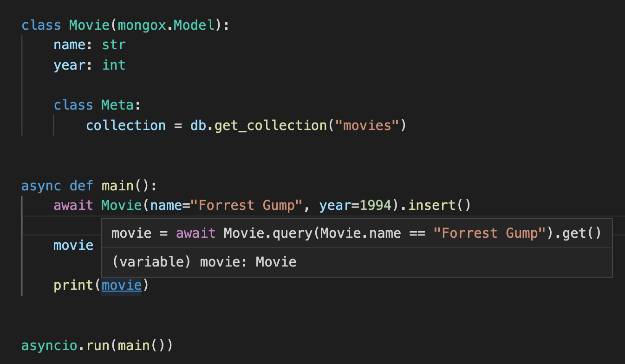
Task: Click the Movie class name after class keyword
Action: click(x=89, y=25)
